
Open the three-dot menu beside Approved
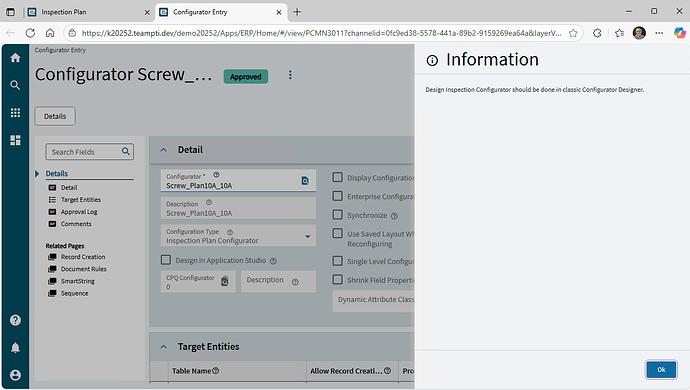[290, 75]
